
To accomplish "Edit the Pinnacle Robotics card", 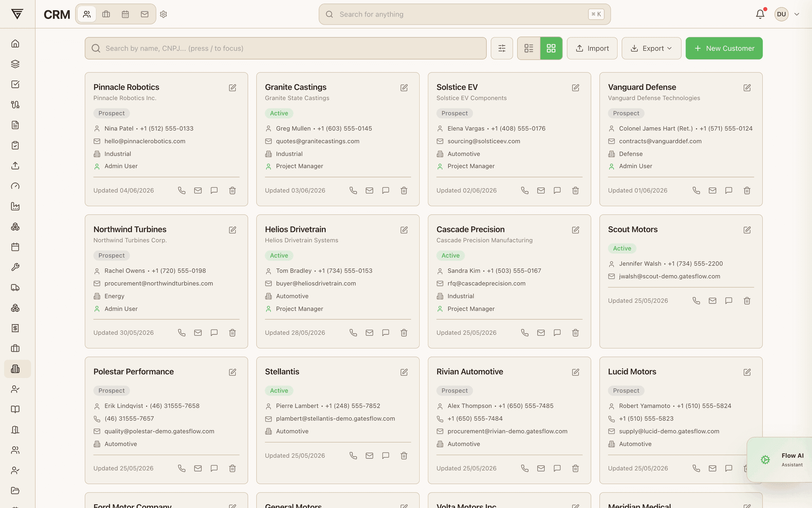I will 233,88.
